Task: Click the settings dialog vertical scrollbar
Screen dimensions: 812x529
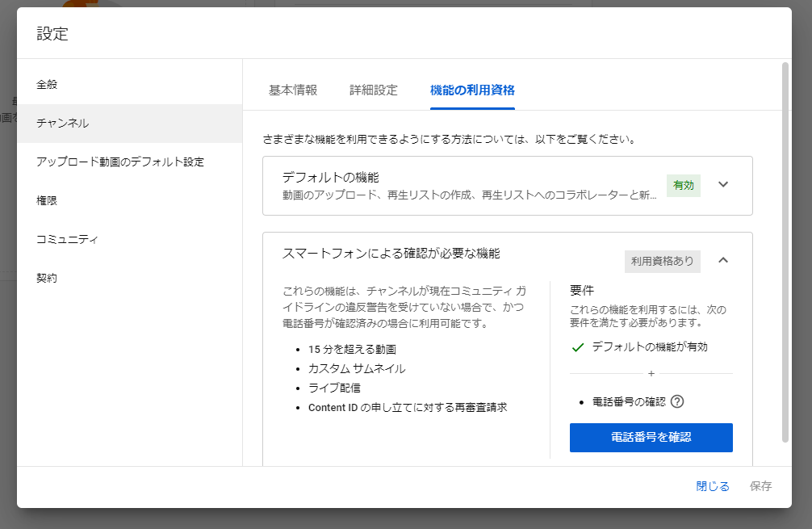Action: (785, 250)
